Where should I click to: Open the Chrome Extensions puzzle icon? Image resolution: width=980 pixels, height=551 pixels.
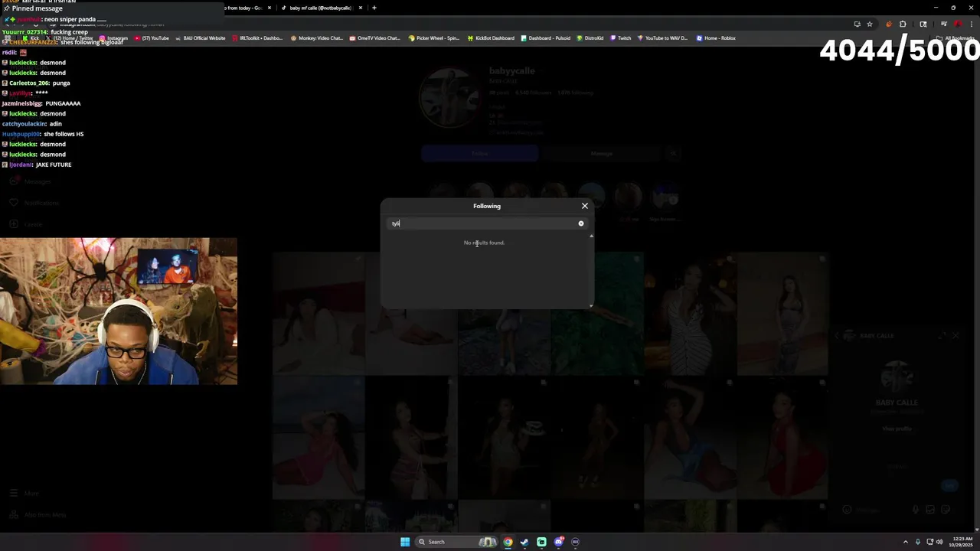[903, 24]
